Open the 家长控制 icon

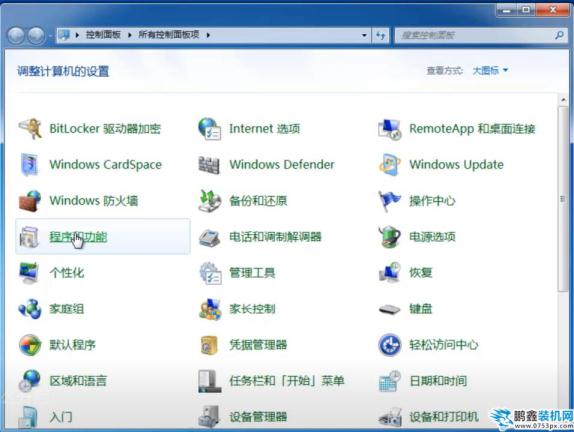pos(210,309)
